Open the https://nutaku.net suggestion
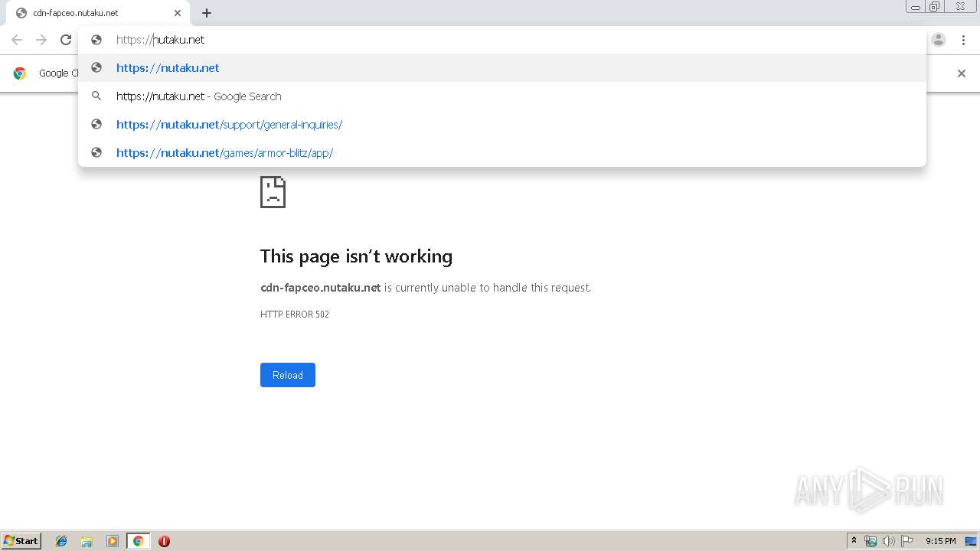 pyautogui.click(x=502, y=68)
